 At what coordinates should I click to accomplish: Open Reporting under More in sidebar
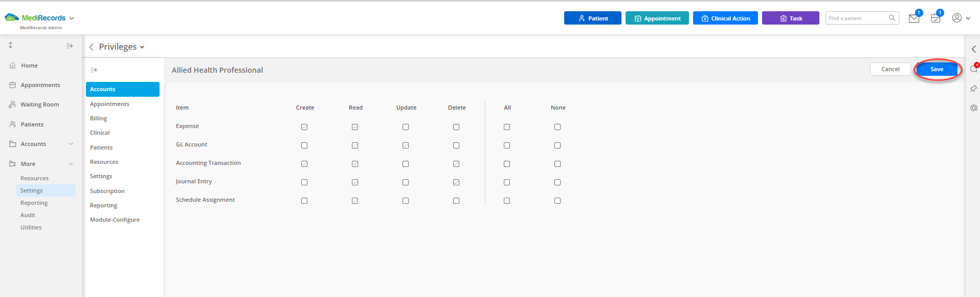34,203
